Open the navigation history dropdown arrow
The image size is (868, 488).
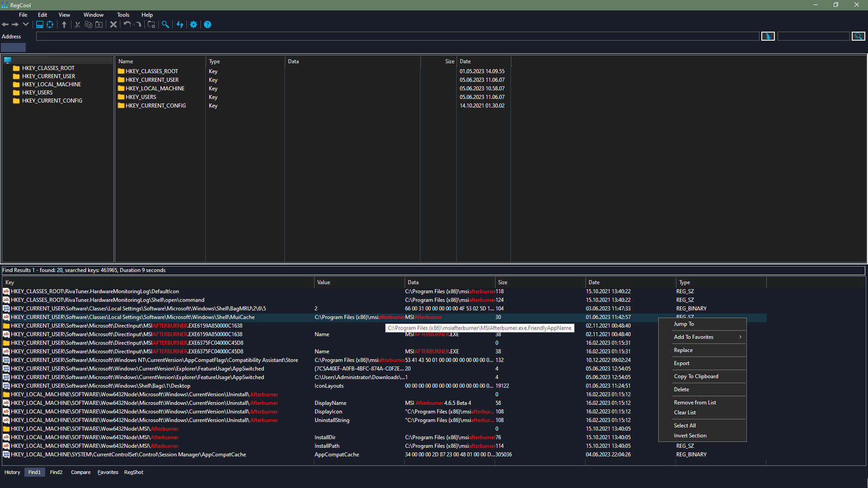26,24
